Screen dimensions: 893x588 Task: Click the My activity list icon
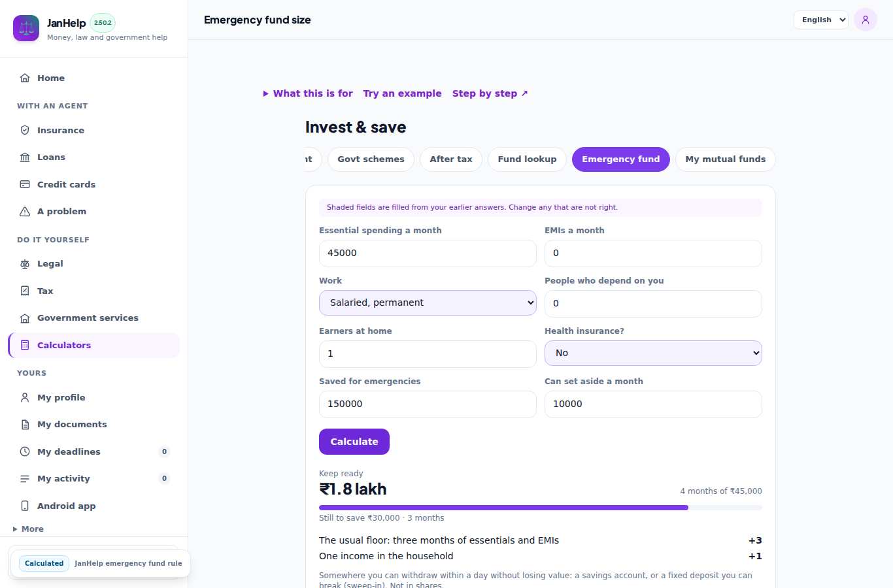(x=25, y=478)
